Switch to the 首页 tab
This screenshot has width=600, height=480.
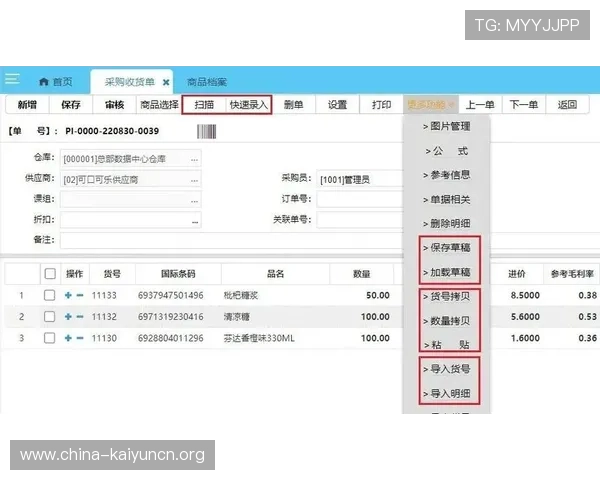56,82
